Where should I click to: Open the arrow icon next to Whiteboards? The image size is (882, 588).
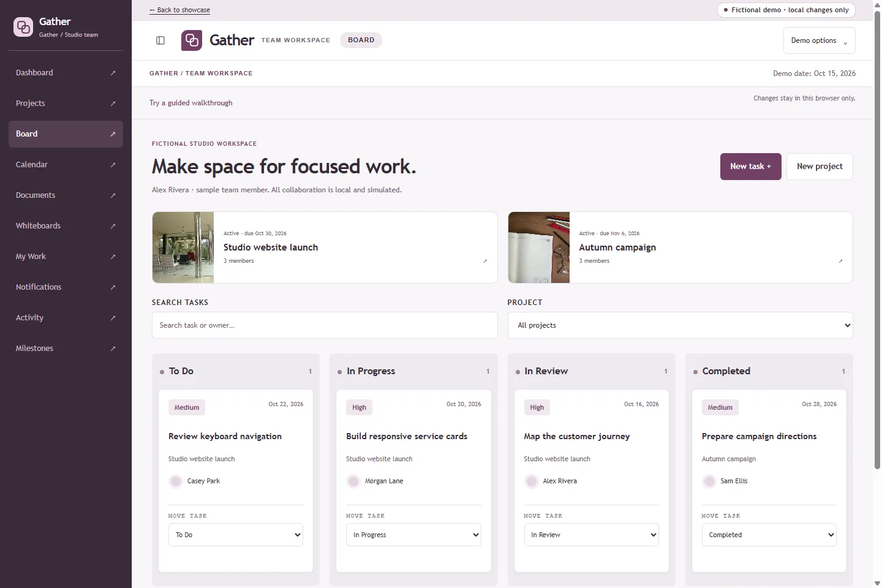click(x=113, y=226)
